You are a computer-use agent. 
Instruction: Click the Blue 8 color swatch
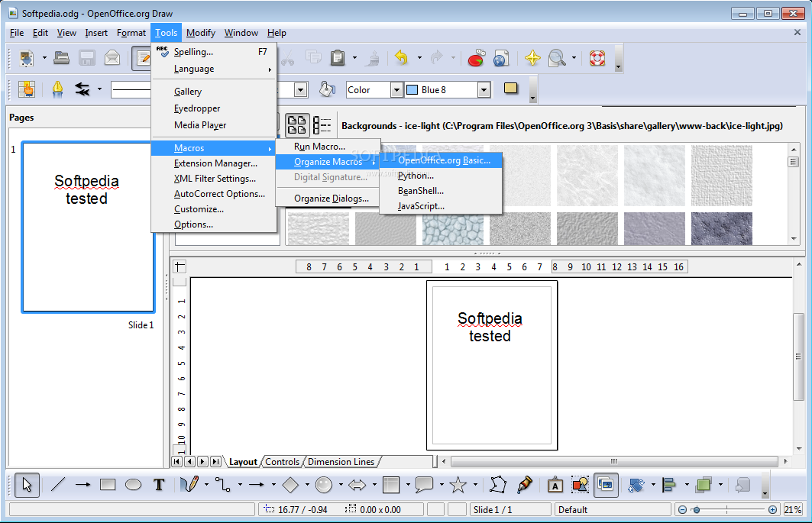click(412, 90)
